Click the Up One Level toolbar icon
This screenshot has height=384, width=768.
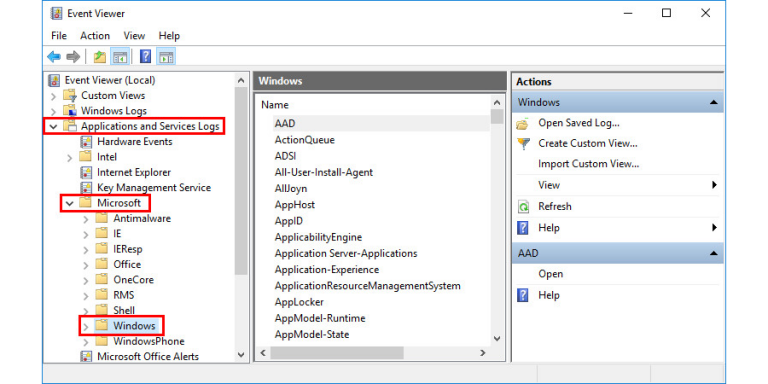[x=100, y=57]
